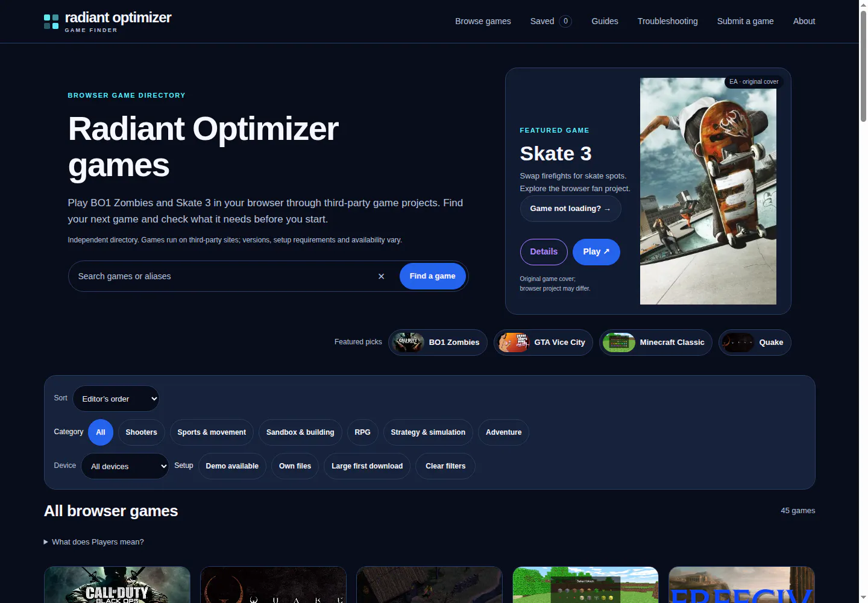Screen dimensions: 868x603
Task: Open the About page
Action: [804, 21]
